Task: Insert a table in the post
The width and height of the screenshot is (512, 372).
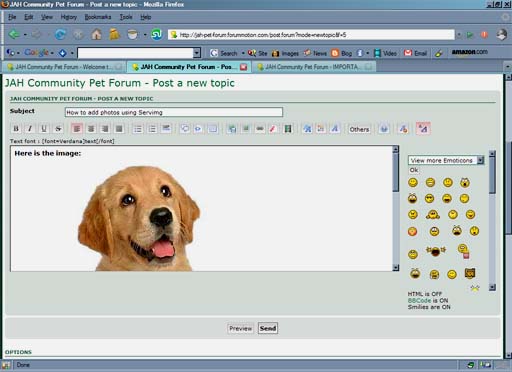Action: tap(213, 129)
